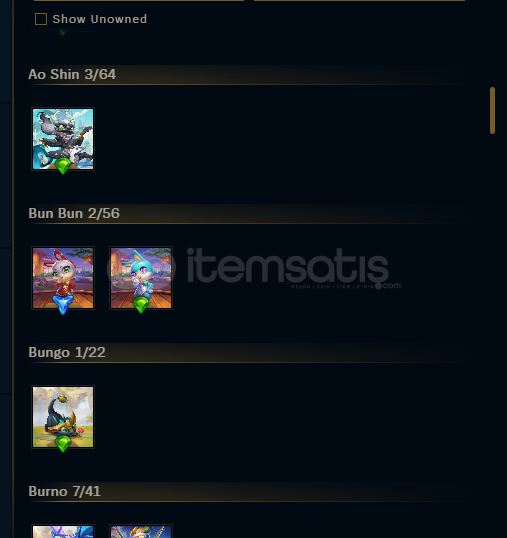Select the Bungo little legend portrait
The height and width of the screenshot is (538, 507).
63,417
